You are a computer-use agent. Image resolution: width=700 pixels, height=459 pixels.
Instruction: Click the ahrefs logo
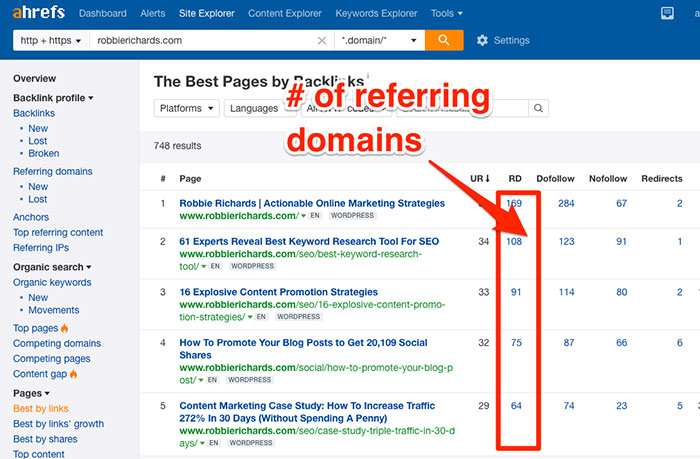39,12
